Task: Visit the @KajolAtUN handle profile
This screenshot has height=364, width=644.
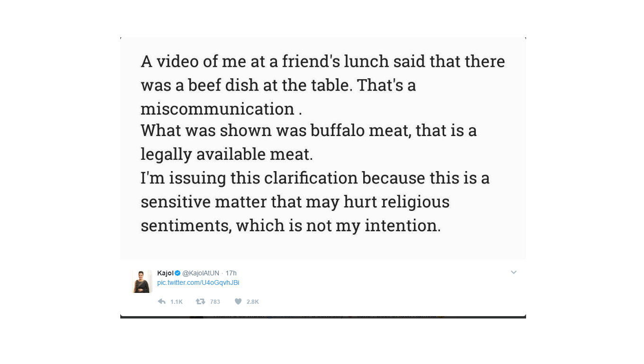Action: [201, 273]
